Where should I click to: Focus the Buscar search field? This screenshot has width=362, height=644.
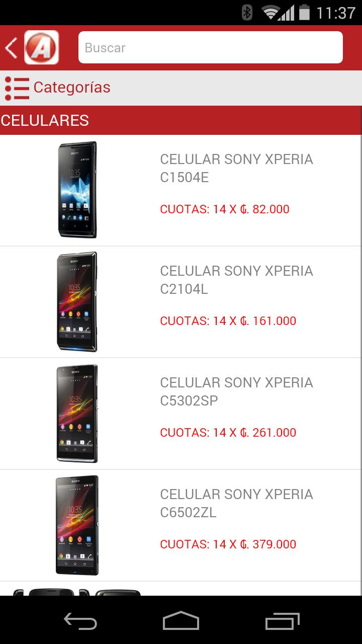click(x=210, y=48)
